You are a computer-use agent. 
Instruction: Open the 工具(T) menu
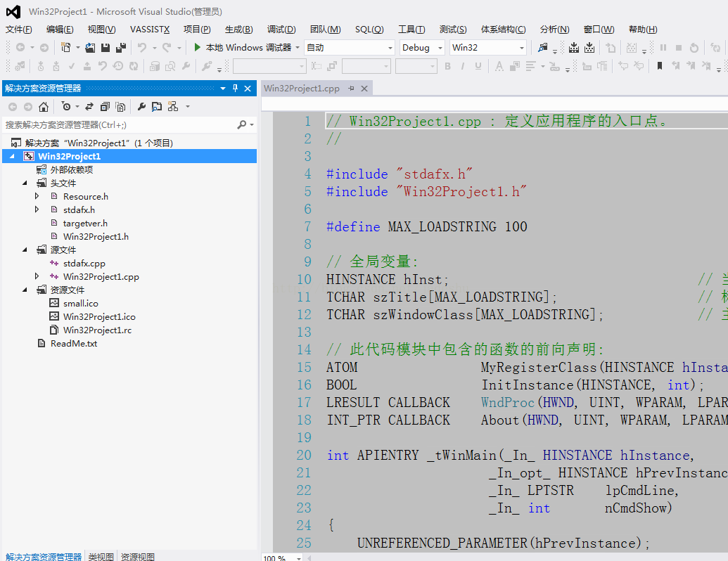(411, 30)
